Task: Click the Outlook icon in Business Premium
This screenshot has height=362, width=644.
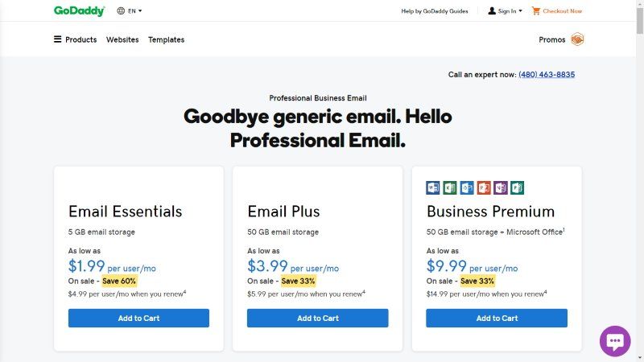Action: (x=467, y=188)
